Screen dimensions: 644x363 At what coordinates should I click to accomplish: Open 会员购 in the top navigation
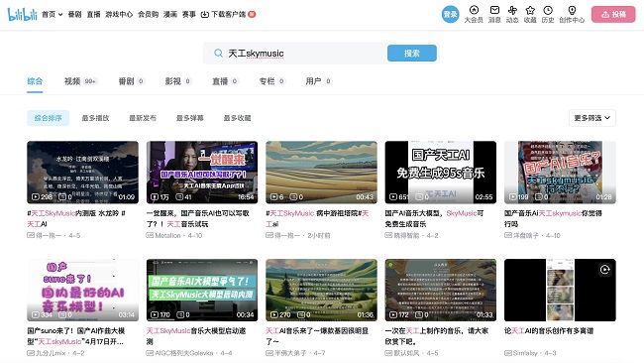coord(148,15)
